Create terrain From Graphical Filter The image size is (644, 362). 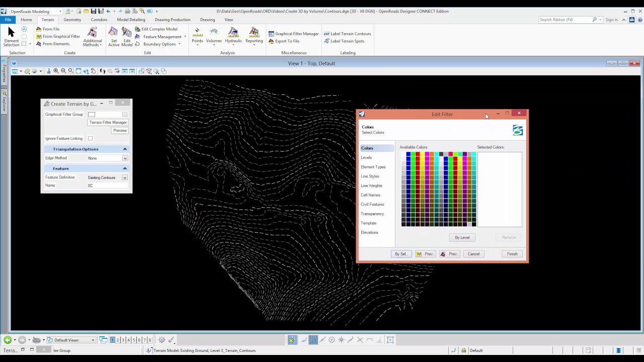point(58,36)
